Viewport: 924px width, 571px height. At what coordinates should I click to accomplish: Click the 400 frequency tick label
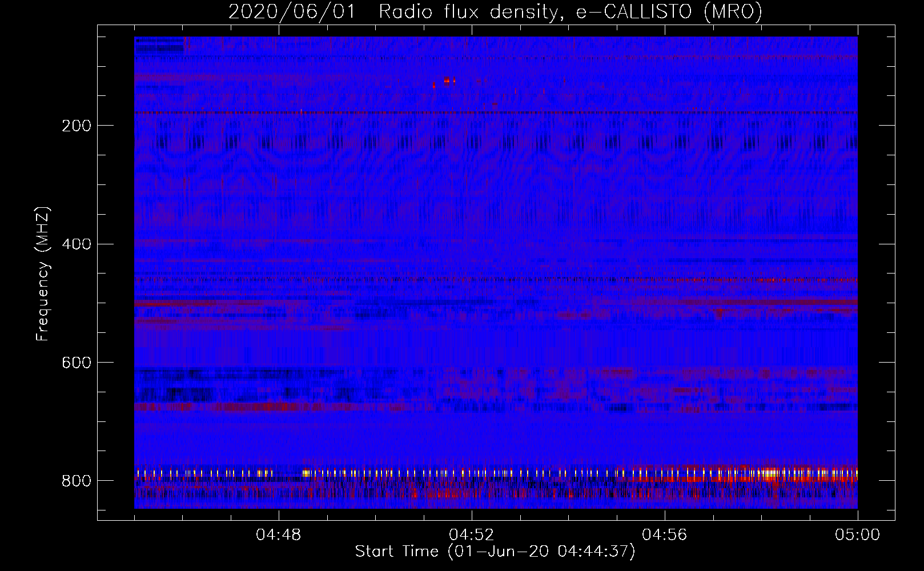[77, 244]
